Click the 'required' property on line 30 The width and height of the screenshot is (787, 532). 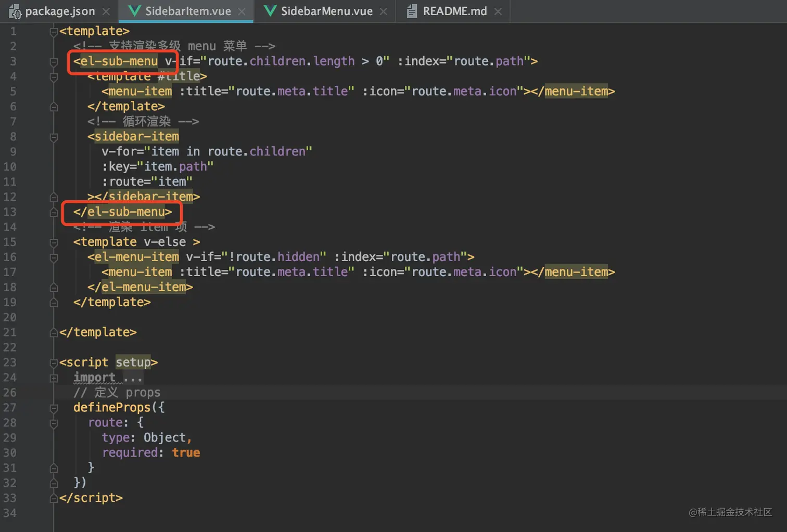pyautogui.click(x=130, y=453)
